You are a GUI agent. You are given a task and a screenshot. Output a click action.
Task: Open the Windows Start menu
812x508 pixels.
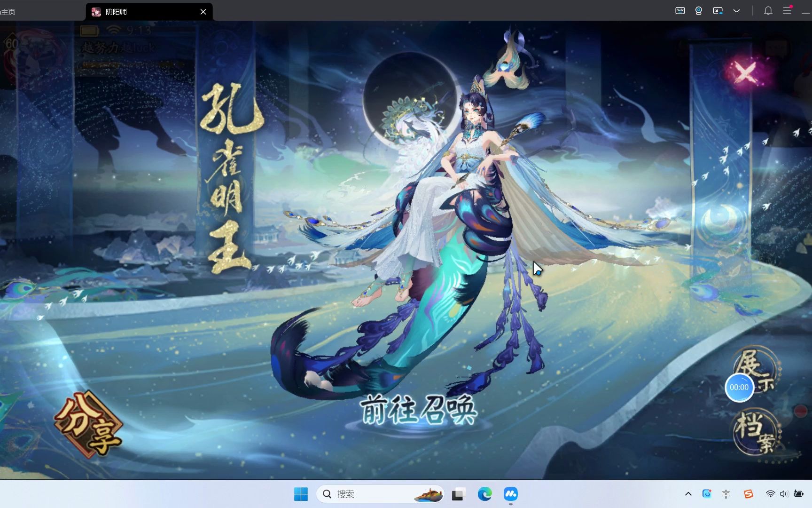301,494
